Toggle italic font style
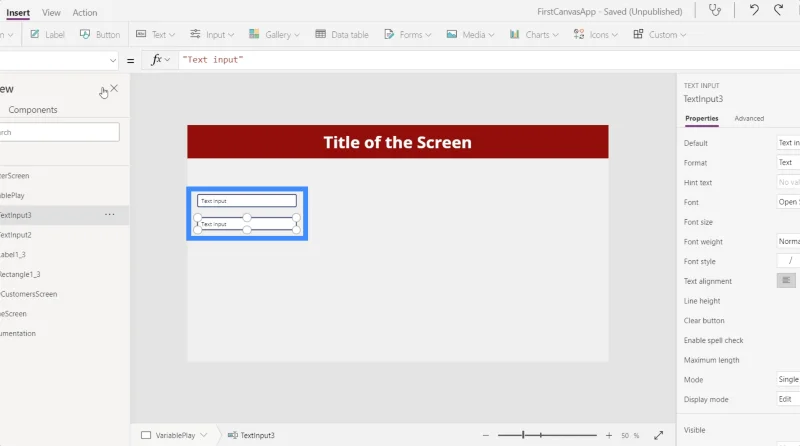 [x=790, y=261]
